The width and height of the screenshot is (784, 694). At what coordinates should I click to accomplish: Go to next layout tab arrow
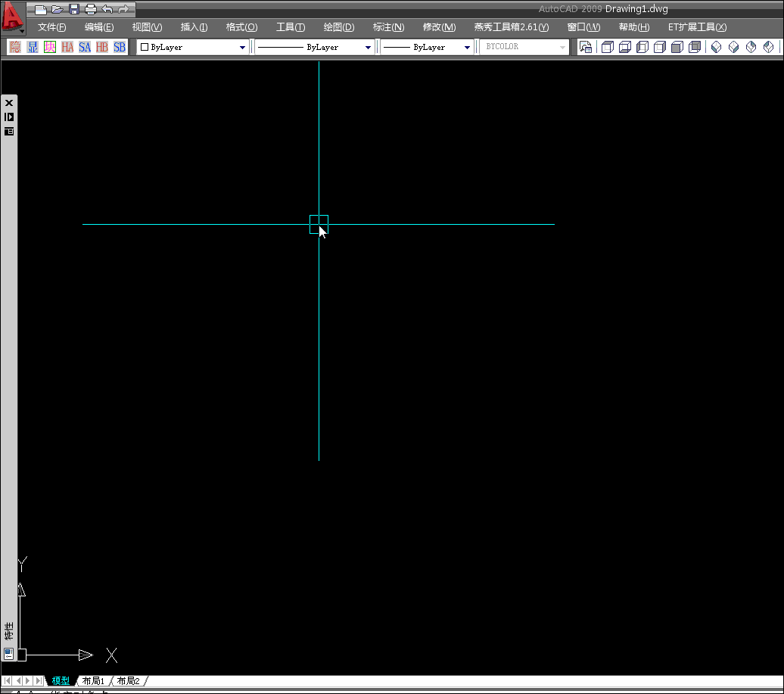[x=28, y=681]
